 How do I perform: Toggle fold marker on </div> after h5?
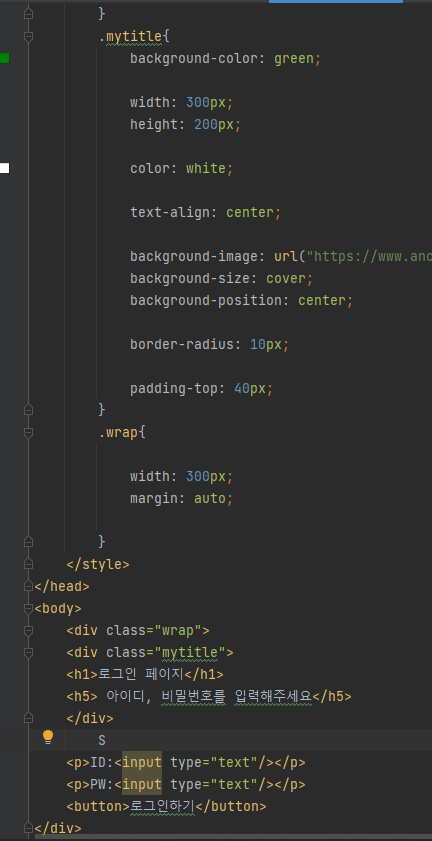click(x=28, y=718)
